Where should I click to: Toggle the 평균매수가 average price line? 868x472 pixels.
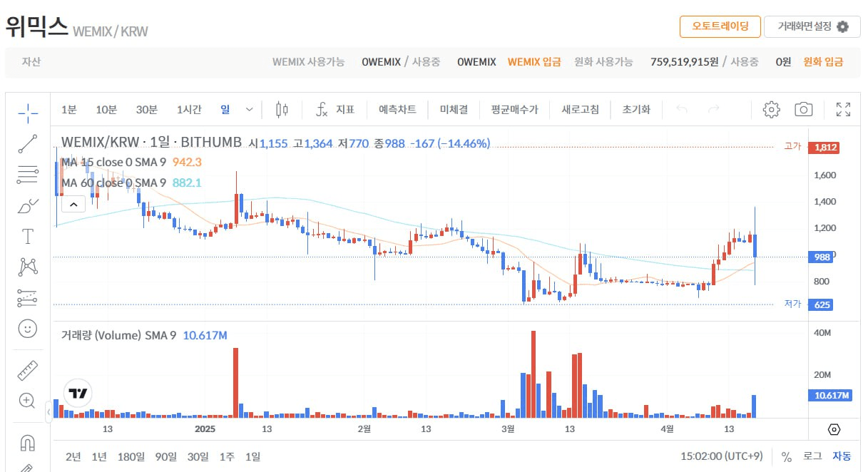(514, 110)
